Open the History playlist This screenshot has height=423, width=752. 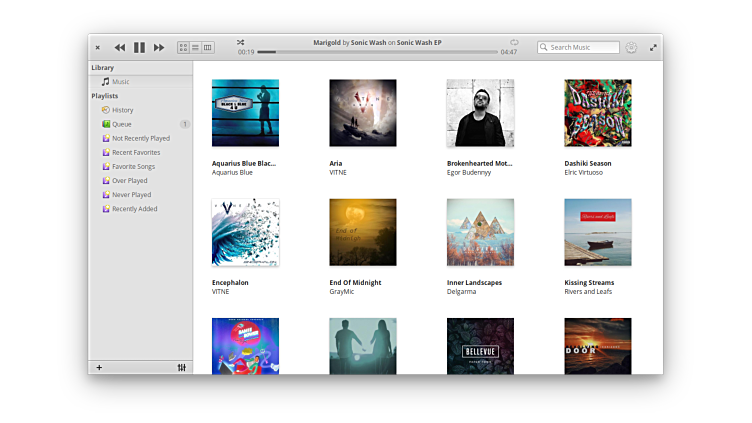point(122,110)
